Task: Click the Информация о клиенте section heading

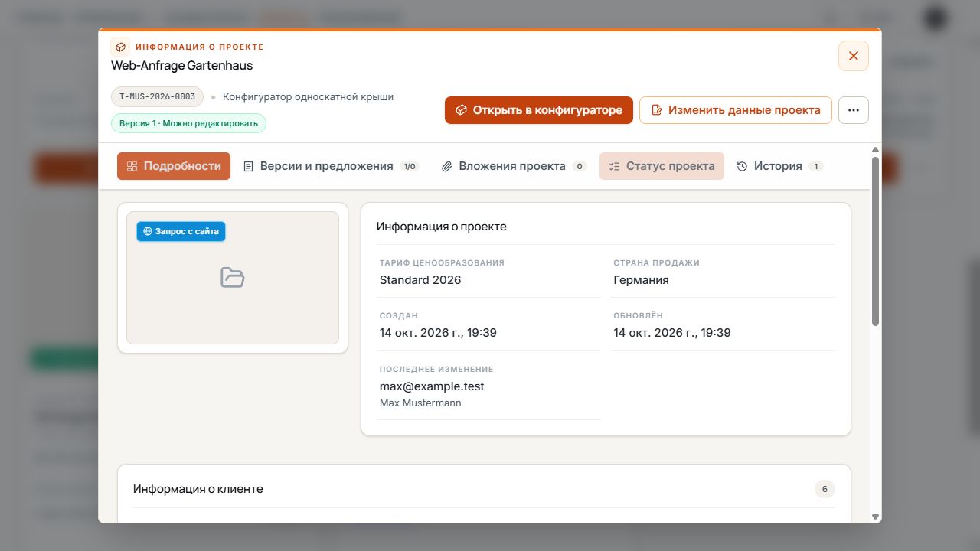Action: [x=198, y=489]
